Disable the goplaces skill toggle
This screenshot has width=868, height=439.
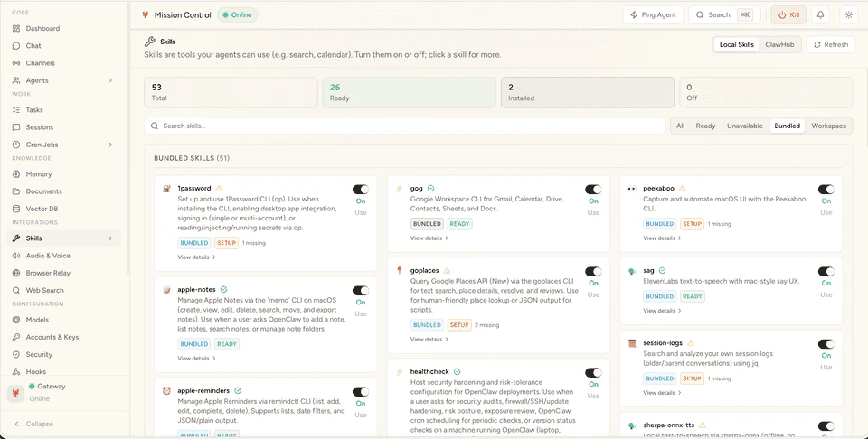(x=593, y=272)
